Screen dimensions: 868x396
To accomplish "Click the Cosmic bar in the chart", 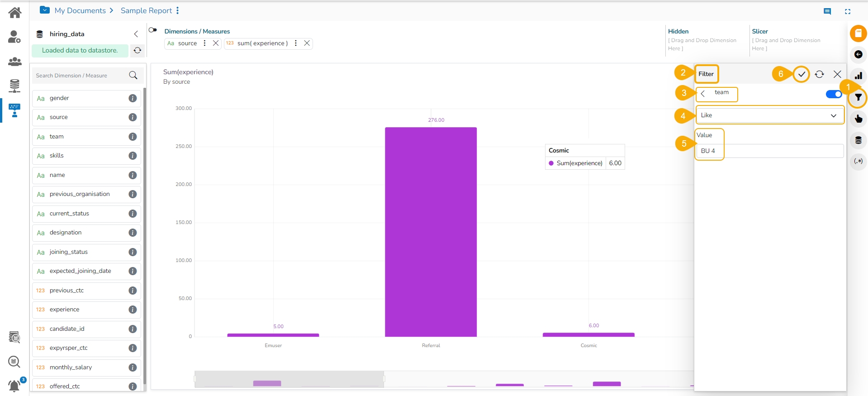I will (x=588, y=334).
